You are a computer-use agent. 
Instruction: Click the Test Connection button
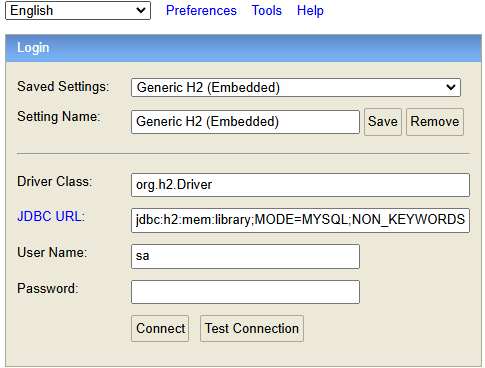[x=252, y=329]
